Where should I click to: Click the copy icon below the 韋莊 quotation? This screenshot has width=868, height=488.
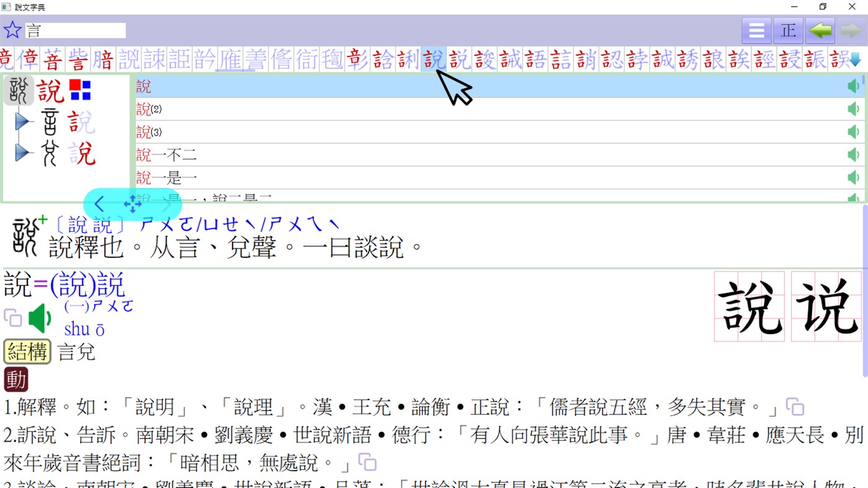367,463
